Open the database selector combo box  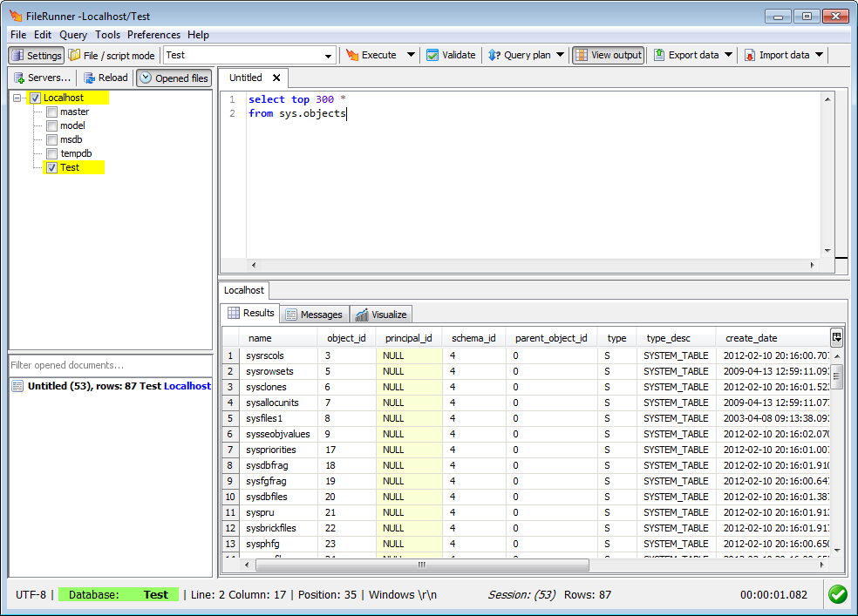tap(329, 56)
